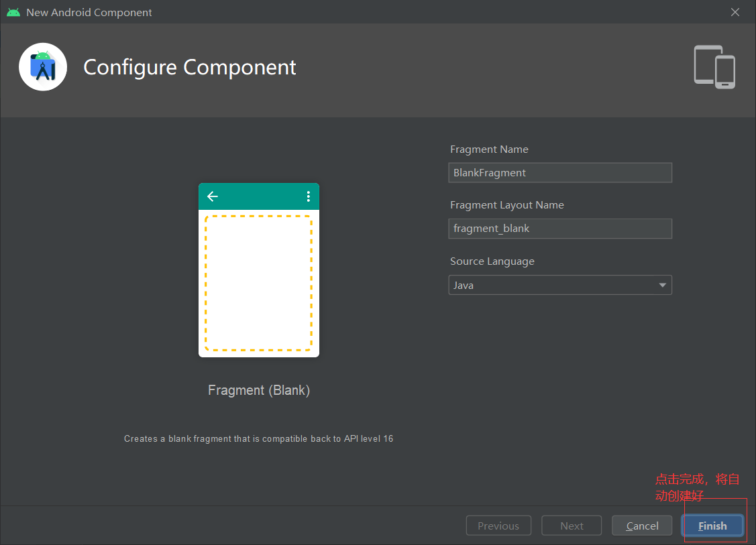Click the blank fragment preview thumbnail

(259, 270)
